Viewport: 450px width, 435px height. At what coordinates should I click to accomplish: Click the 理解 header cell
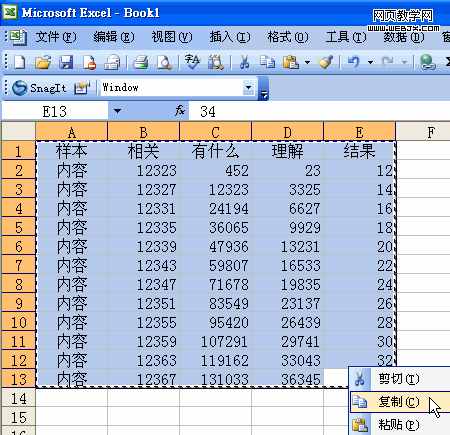[x=288, y=151]
